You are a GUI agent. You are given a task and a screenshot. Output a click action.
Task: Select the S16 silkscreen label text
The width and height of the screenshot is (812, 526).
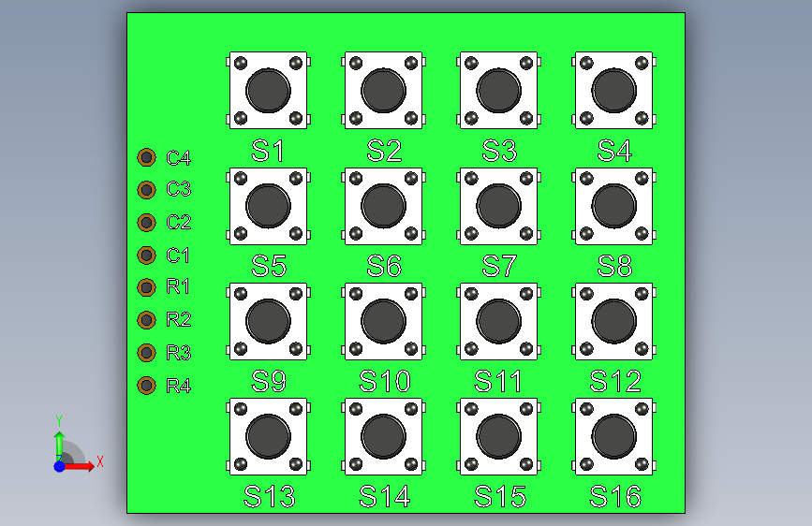615,496
